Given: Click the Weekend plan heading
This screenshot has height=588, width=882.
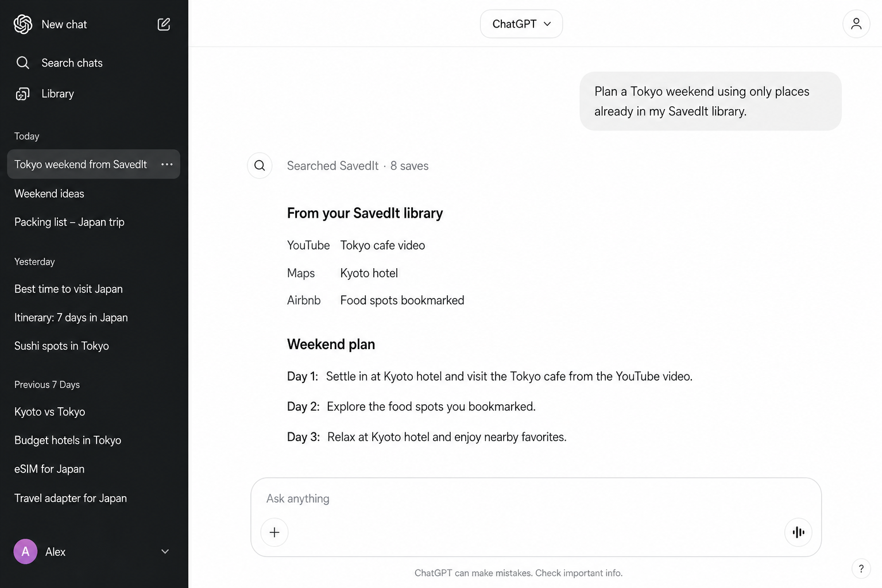Looking at the screenshot, I should 331,345.
